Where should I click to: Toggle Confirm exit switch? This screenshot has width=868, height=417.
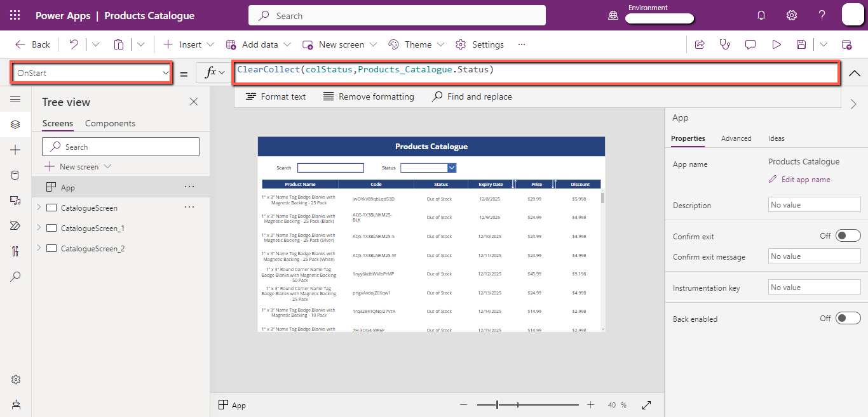pos(848,236)
